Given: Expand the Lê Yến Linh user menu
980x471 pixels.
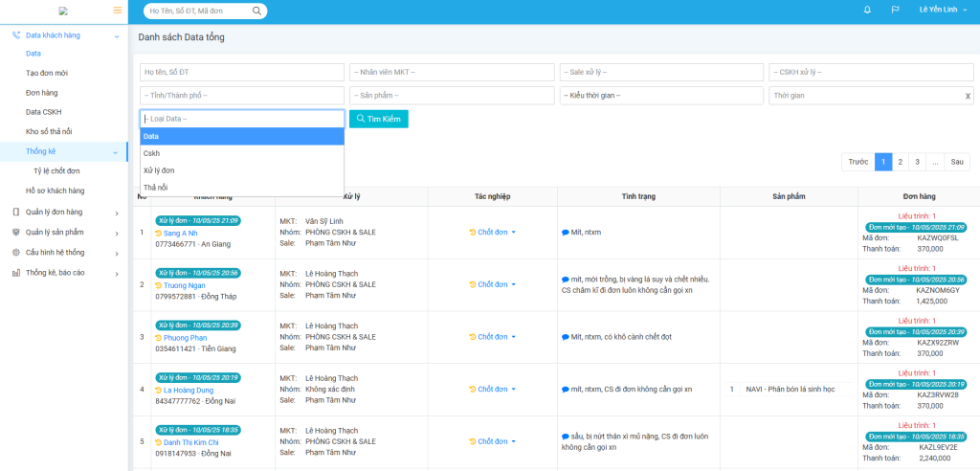Looking at the screenshot, I should 942,10.
